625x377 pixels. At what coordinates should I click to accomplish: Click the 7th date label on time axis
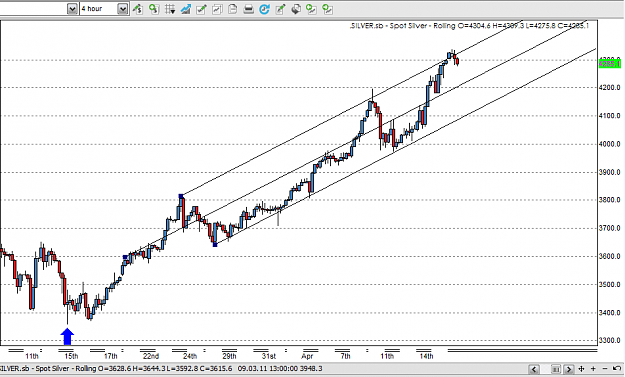pos(346,356)
